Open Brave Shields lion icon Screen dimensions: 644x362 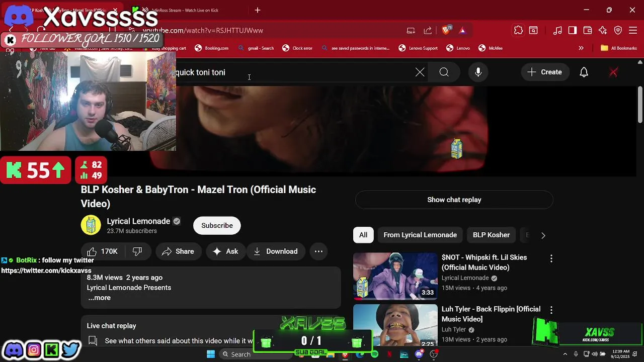(446, 31)
